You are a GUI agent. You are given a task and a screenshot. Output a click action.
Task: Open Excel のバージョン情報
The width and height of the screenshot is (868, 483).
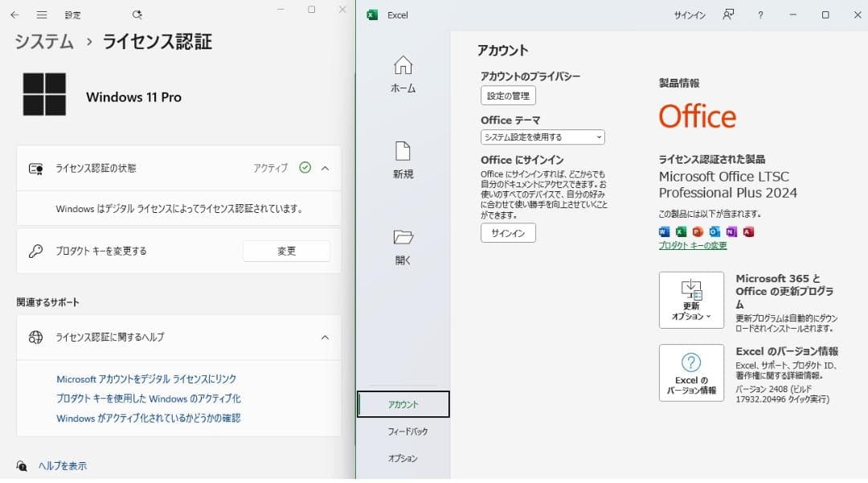691,372
